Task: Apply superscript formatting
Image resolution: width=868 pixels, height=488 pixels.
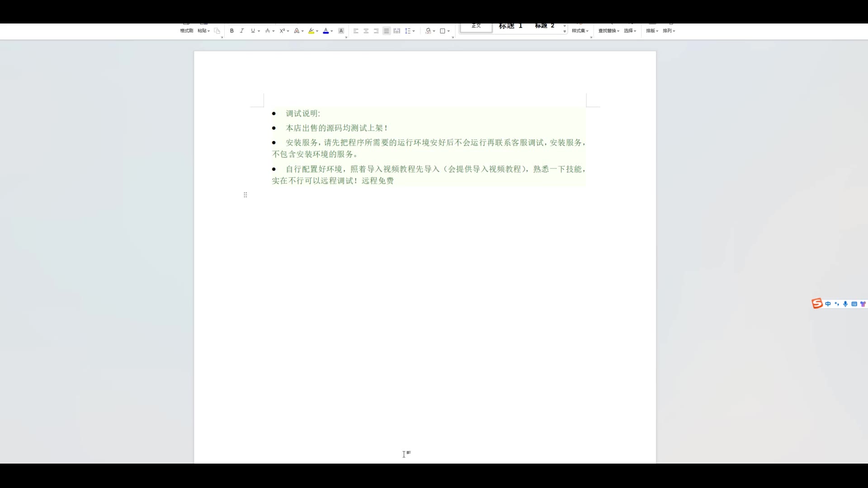Action: tap(282, 31)
